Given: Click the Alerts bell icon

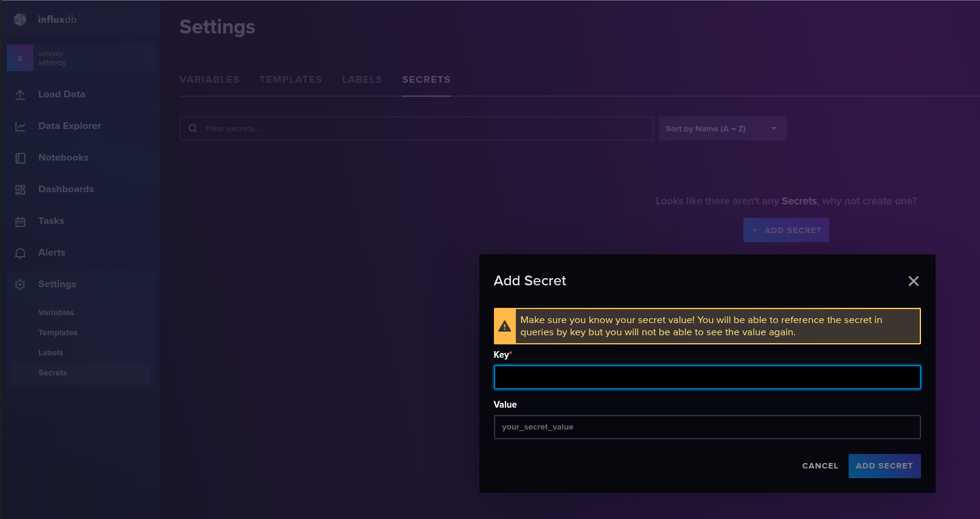Looking at the screenshot, I should [20, 253].
